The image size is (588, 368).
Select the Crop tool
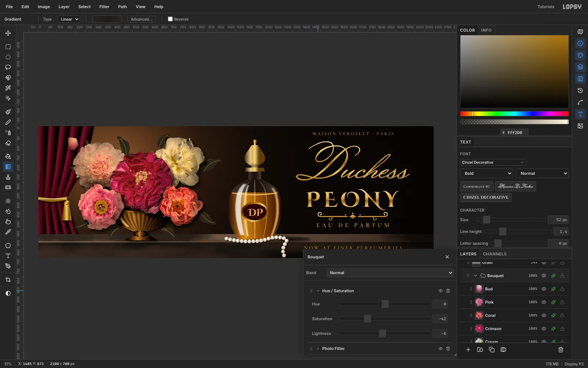8,280
